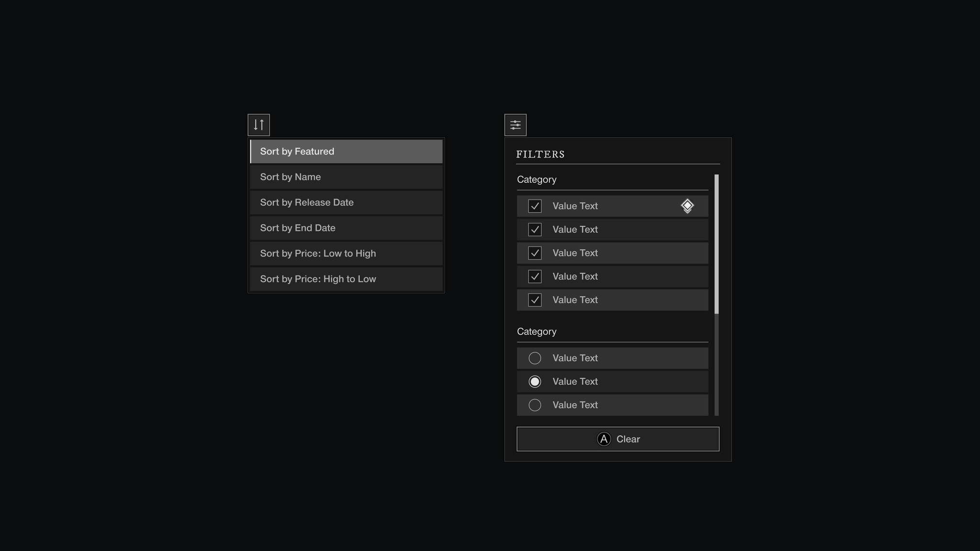Toggle the fourth Value Text checkbox
This screenshot has height=551, width=980.
[x=535, y=276]
